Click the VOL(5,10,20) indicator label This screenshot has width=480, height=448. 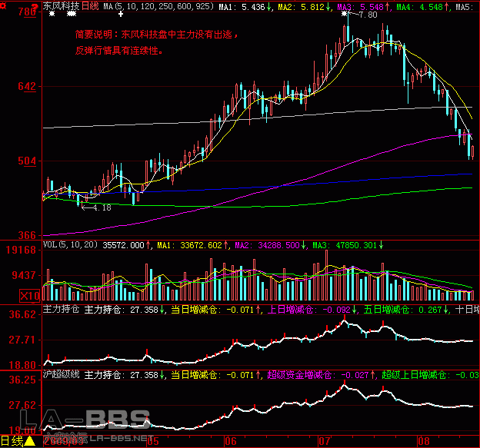[x=70, y=245]
